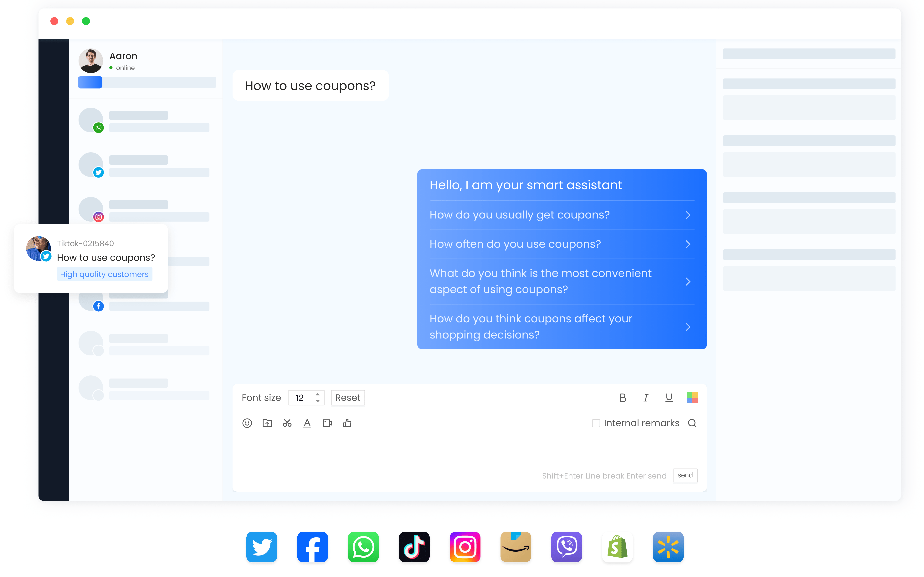The width and height of the screenshot is (924, 577).
Task: Click the file upload folder icon
Action: pos(267,423)
